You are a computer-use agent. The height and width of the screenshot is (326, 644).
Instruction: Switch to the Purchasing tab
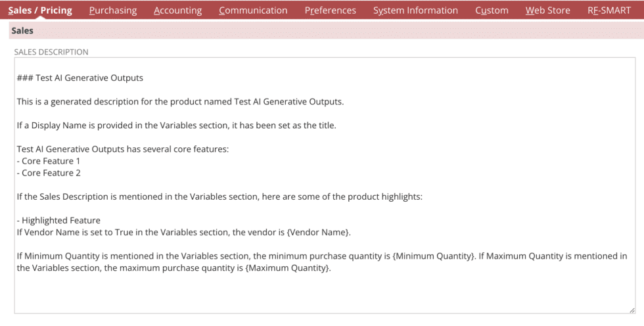pos(113,11)
